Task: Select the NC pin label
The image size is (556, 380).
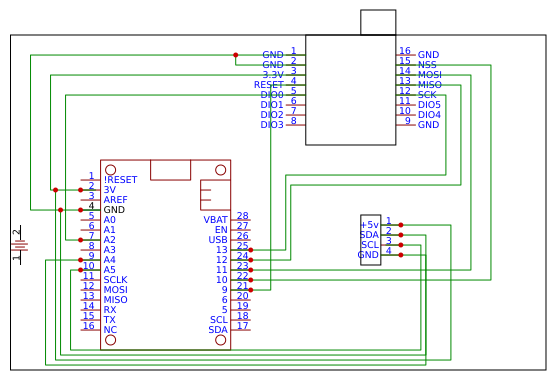Action: 110,330
